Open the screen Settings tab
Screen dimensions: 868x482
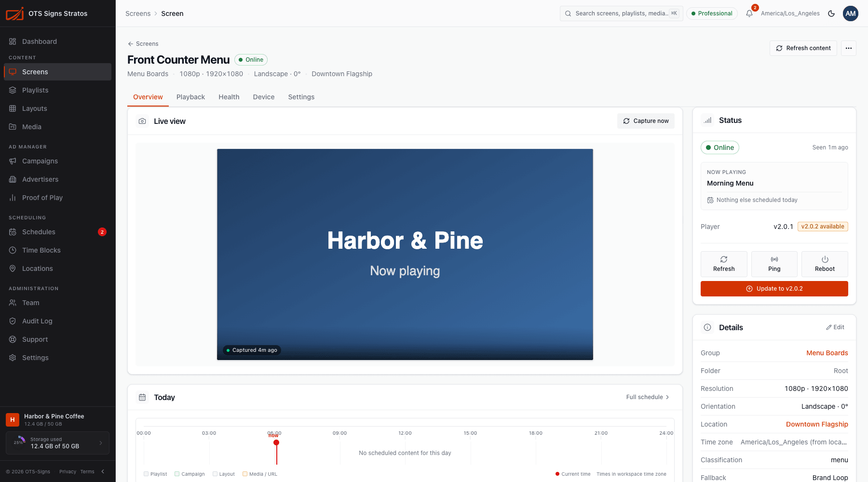[301, 97]
